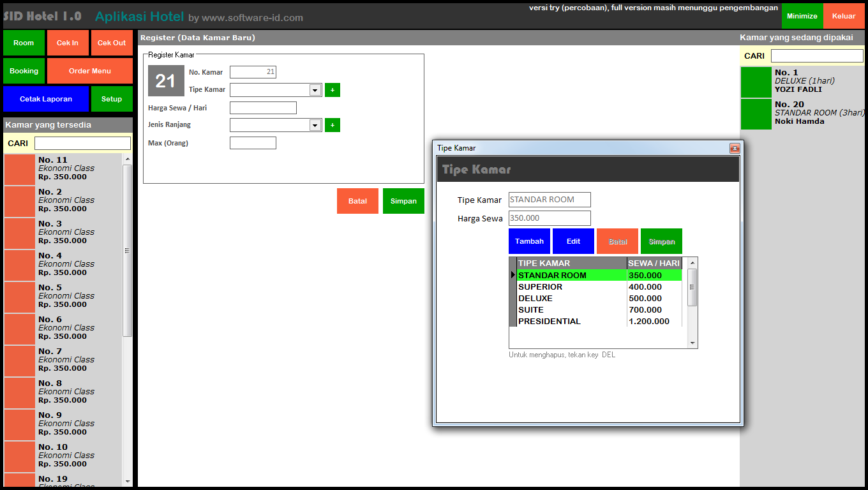Open the Booking section

24,71
